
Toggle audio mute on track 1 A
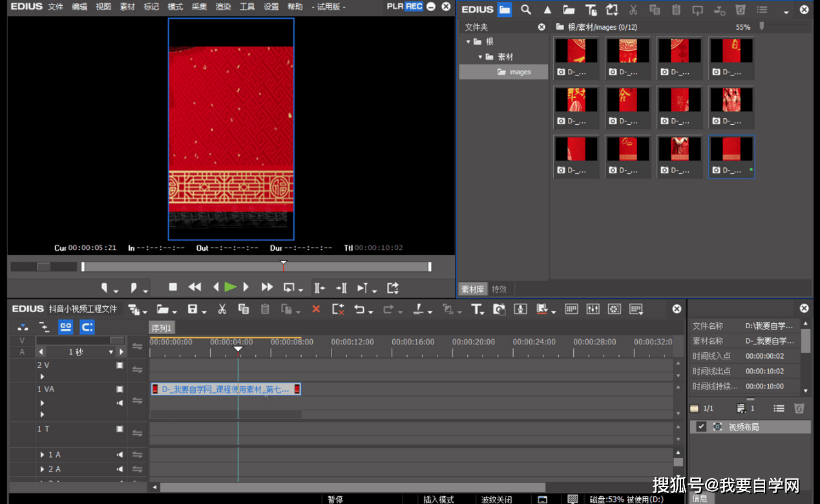click(x=120, y=455)
